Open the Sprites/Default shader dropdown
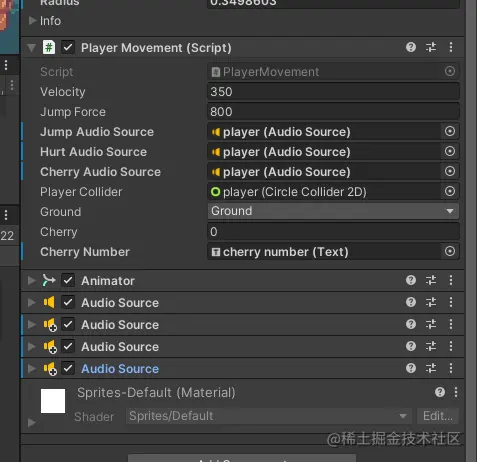 point(269,416)
